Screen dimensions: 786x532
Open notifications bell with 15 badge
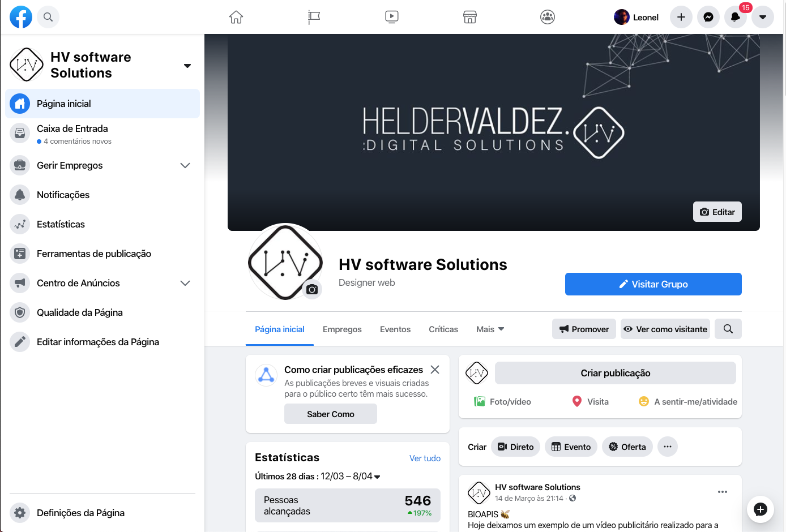pos(736,17)
